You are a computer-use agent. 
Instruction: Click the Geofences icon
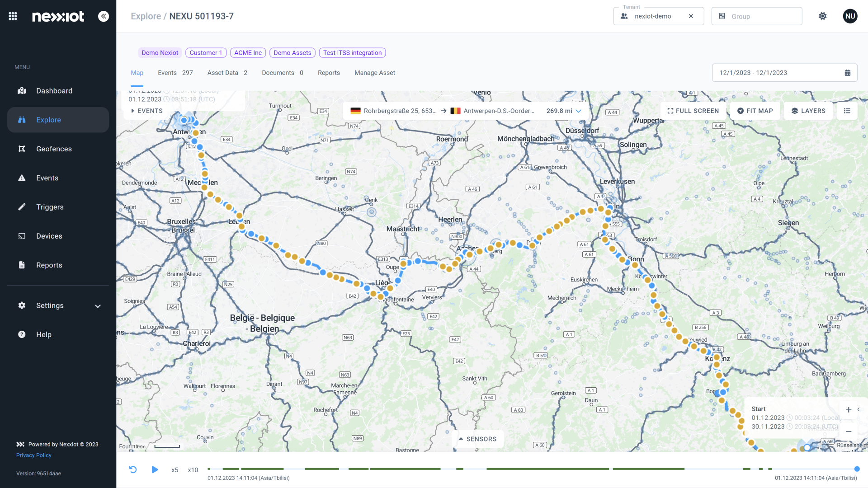tap(22, 149)
